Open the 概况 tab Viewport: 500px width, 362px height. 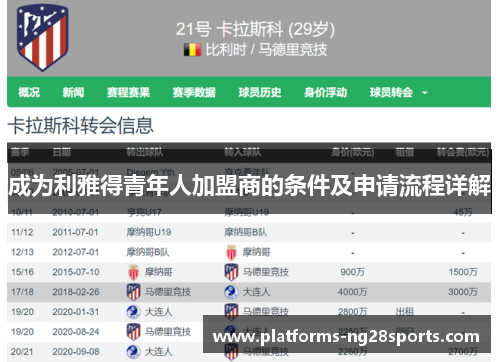tap(29, 92)
